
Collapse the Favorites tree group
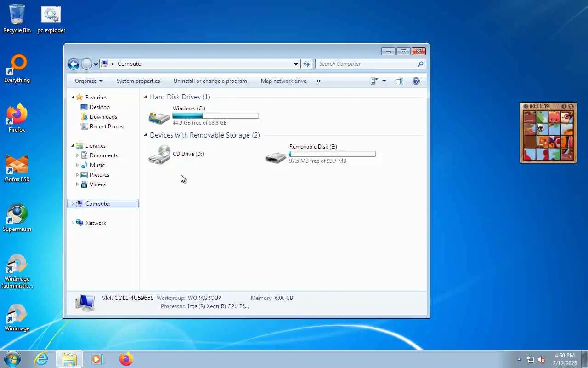pyautogui.click(x=72, y=98)
